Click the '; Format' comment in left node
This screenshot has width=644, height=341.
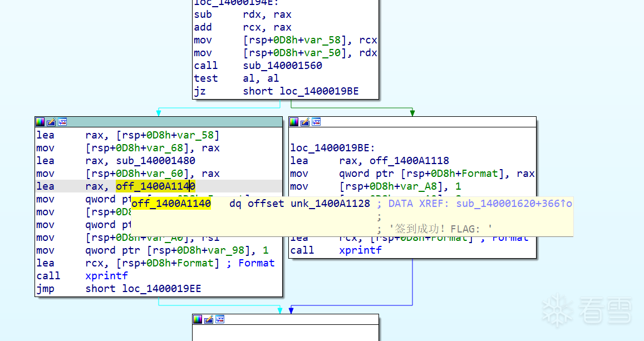click(250, 264)
